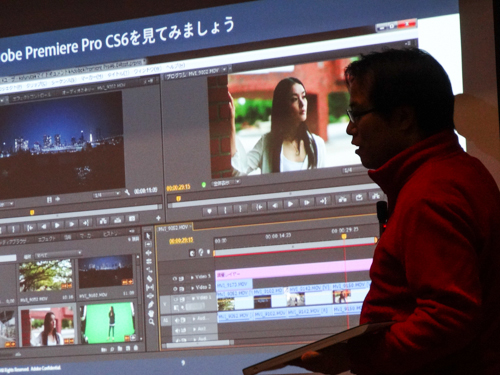
Task: Toggle Video 3 track eye visibility
Action: point(175,278)
